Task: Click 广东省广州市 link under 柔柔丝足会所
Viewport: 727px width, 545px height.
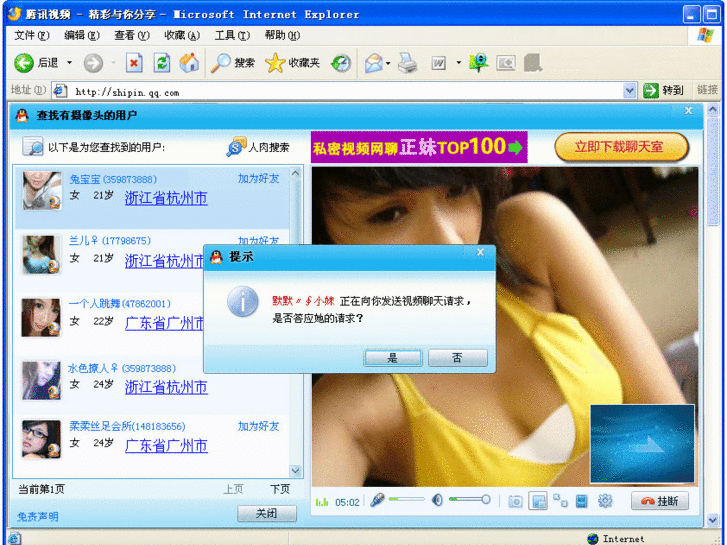Action: (x=166, y=446)
